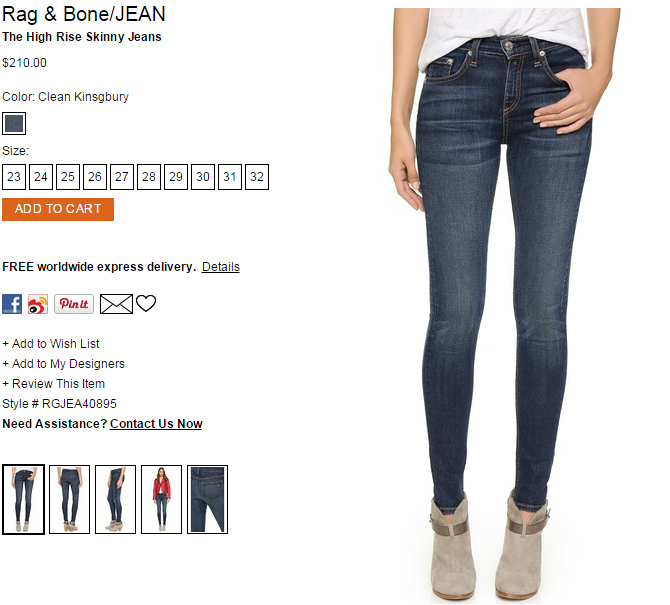The height and width of the screenshot is (605, 670).
Task: Pin the item with the Pin it button
Action: 74,304
